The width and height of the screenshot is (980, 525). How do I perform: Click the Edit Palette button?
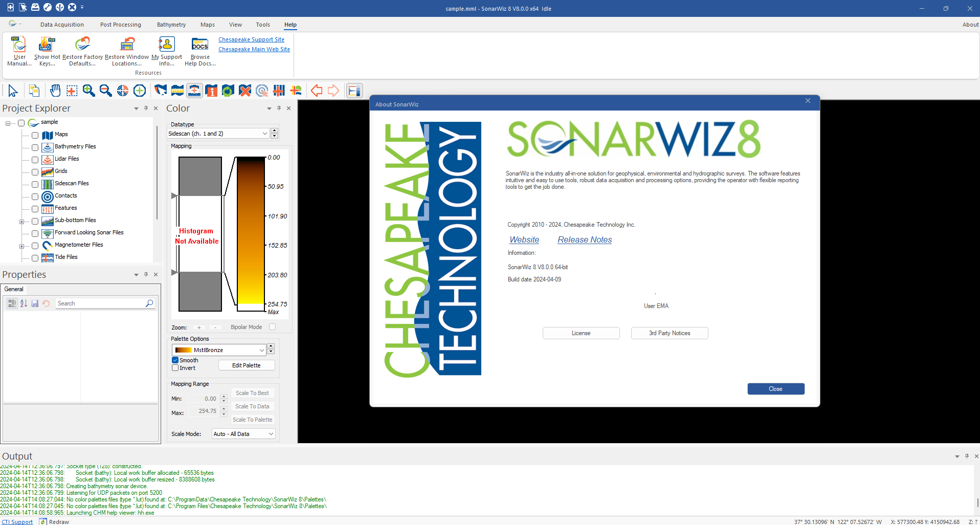tap(247, 365)
